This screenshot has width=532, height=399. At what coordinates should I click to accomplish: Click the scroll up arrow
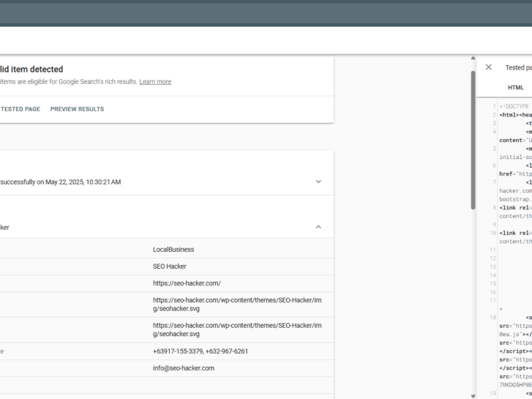[473, 58]
